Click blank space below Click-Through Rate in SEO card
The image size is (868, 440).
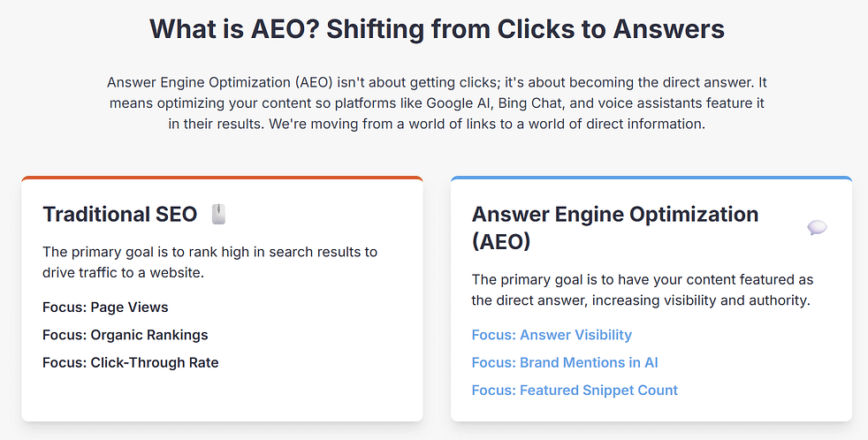pyautogui.click(x=222, y=396)
